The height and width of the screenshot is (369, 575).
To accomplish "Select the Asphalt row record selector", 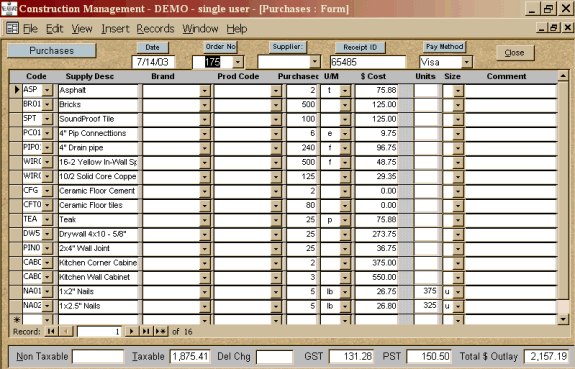I will coord(16,90).
